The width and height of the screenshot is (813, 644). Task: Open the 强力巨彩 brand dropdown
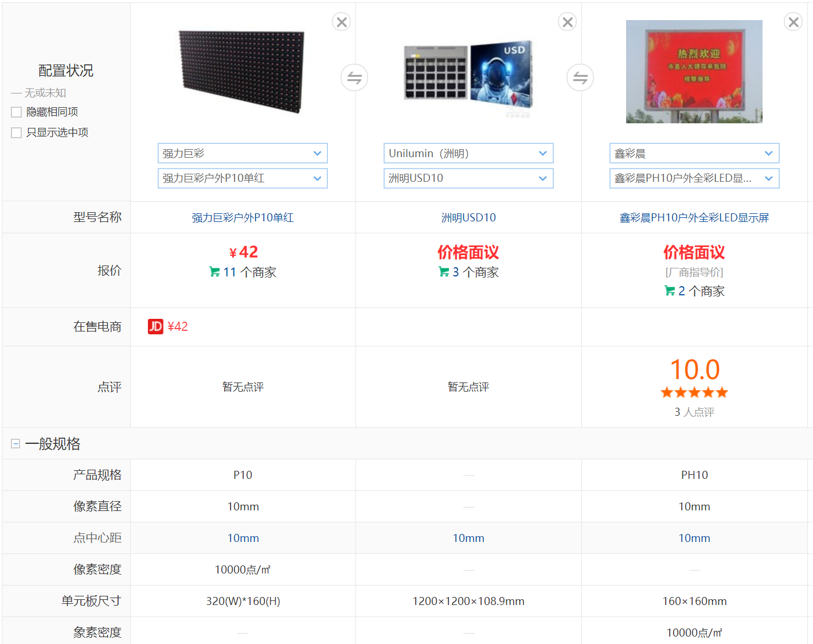(243, 154)
